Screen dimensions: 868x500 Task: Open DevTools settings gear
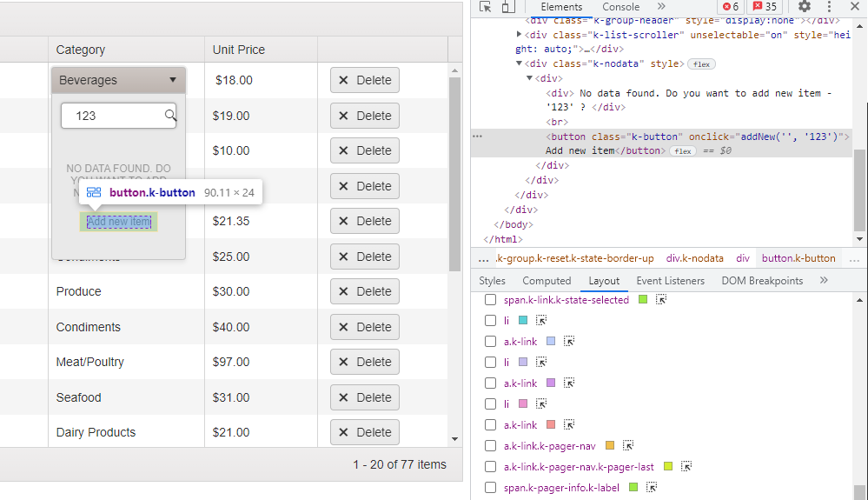805,7
